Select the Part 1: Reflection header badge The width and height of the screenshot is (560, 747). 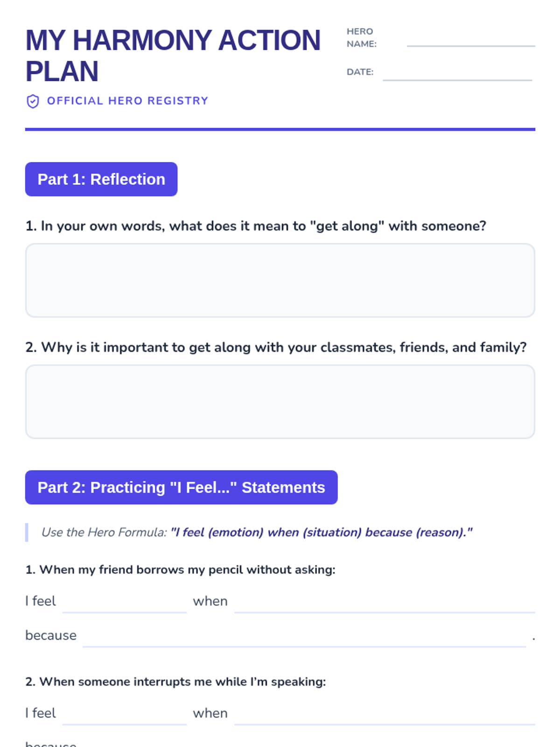pos(101,179)
